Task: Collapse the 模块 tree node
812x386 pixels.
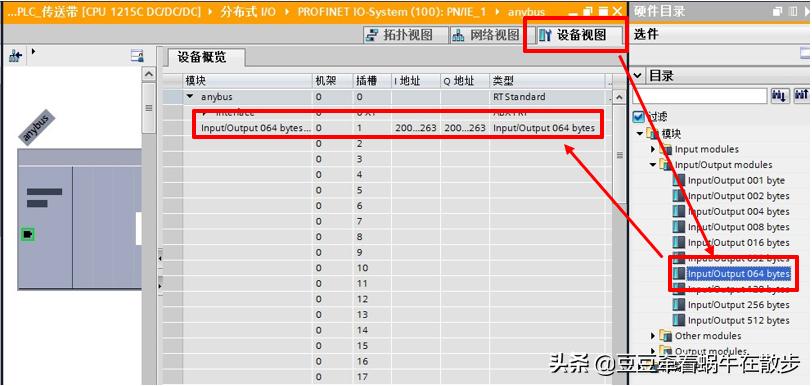Action: click(x=640, y=134)
